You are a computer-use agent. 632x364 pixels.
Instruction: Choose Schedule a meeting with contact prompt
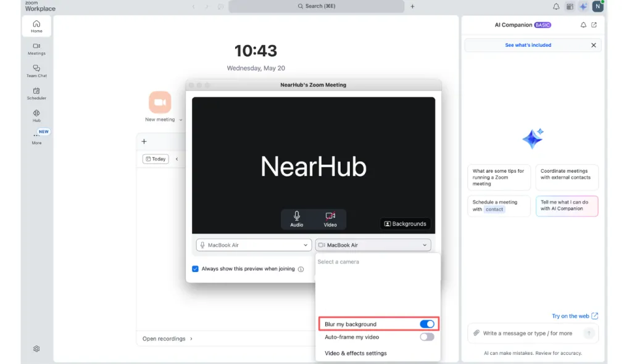coord(499,205)
